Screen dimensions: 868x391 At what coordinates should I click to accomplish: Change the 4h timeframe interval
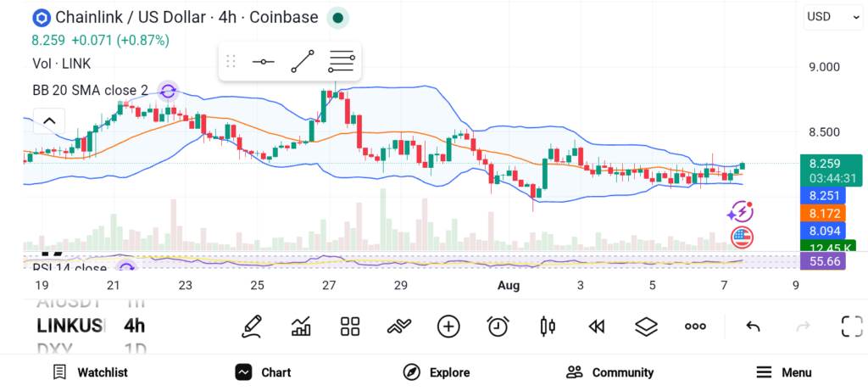[x=135, y=326]
